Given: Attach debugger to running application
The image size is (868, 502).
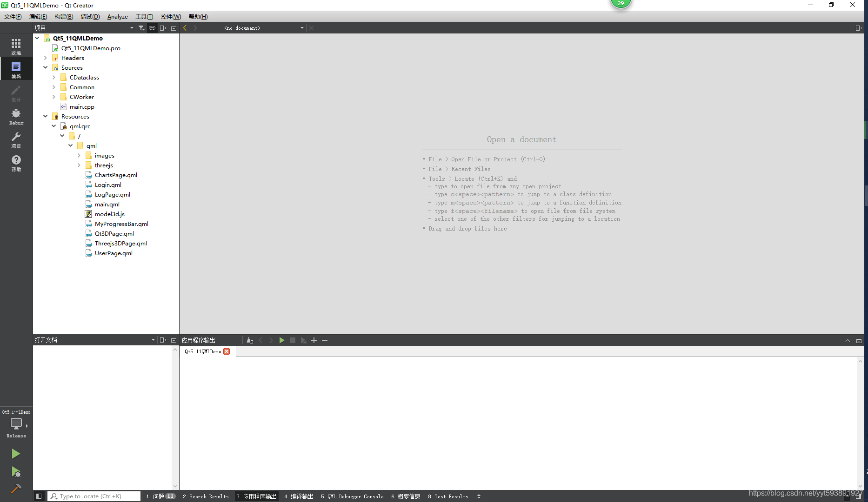Looking at the screenshot, I should click(x=303, y=340).
